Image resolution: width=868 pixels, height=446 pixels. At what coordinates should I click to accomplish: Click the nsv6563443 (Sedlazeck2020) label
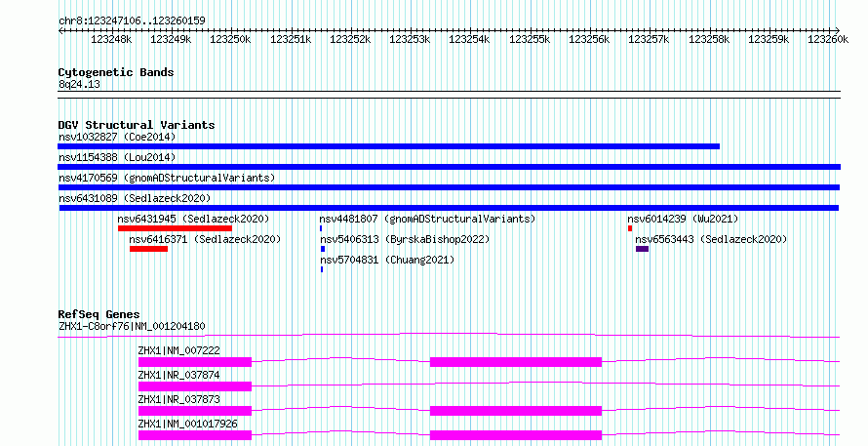711,239
